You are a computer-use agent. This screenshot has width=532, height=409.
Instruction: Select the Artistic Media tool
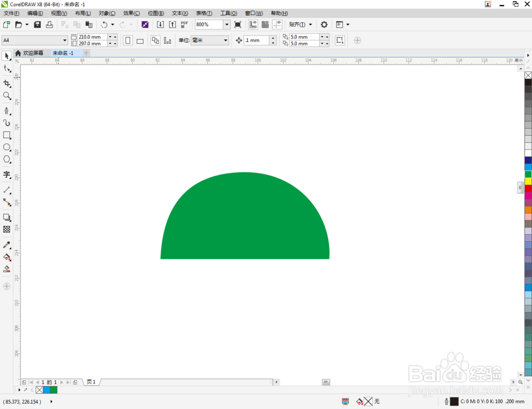(7, 123)
